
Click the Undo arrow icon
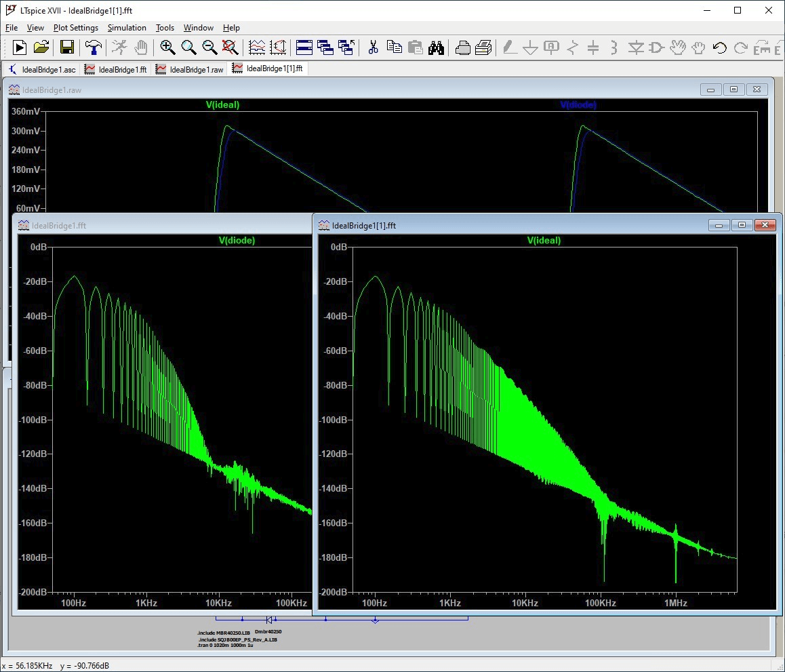pos(719,47)
